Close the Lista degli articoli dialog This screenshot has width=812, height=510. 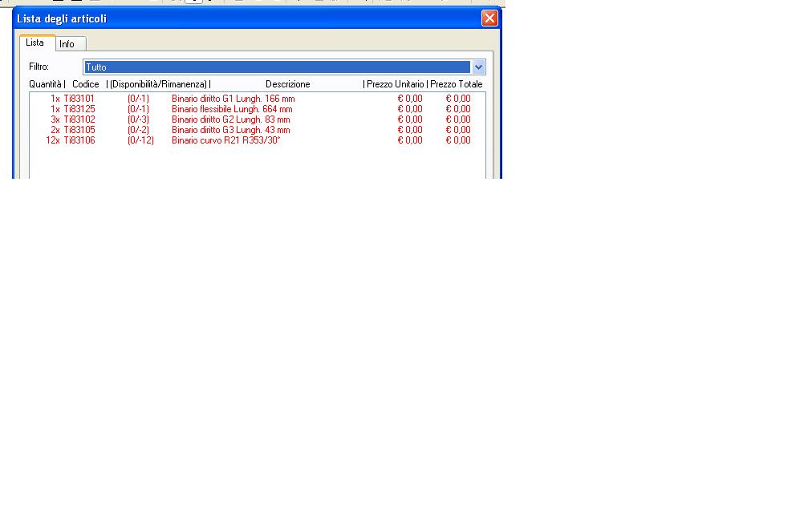[489, 18]
